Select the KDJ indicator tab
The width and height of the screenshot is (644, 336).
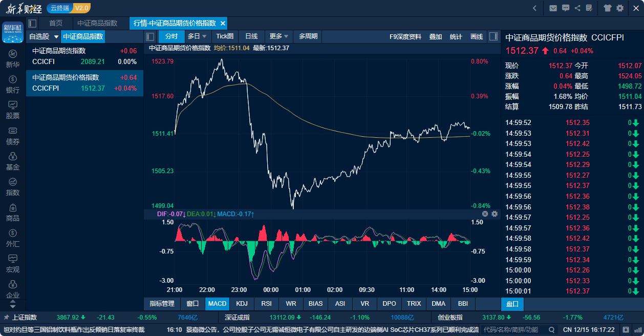pyautogui.click(x=242, y=303)
